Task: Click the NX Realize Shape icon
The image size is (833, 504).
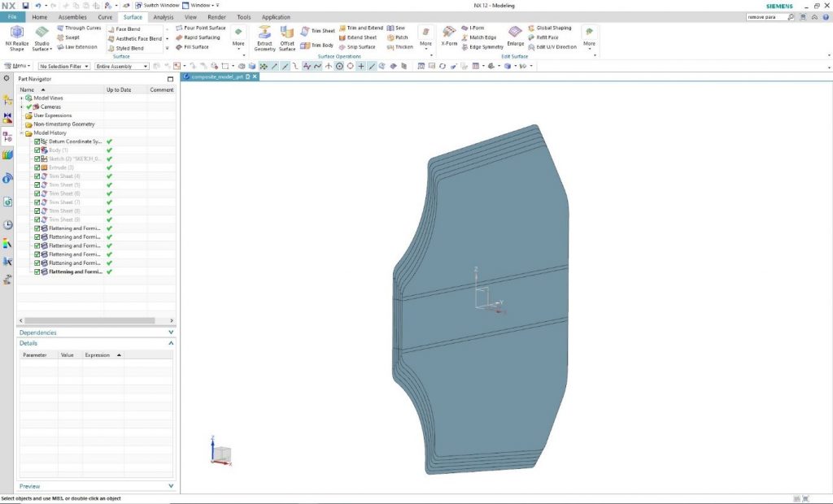Action: click(x=16, y=37)
